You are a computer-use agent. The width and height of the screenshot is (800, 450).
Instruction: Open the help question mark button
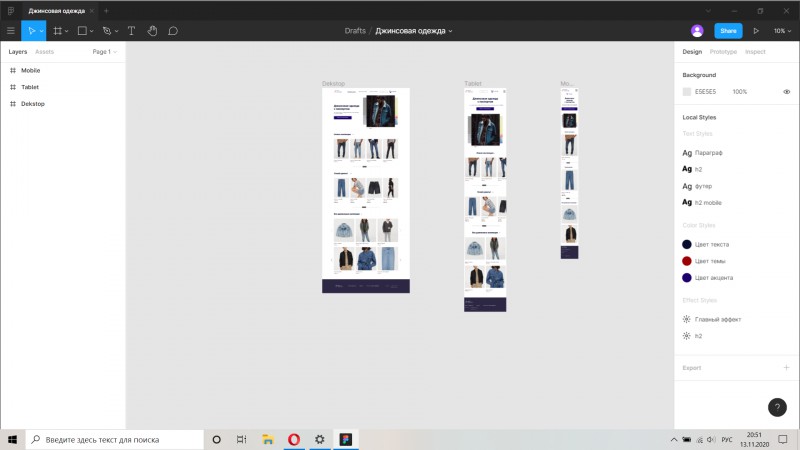click(777, 407)
